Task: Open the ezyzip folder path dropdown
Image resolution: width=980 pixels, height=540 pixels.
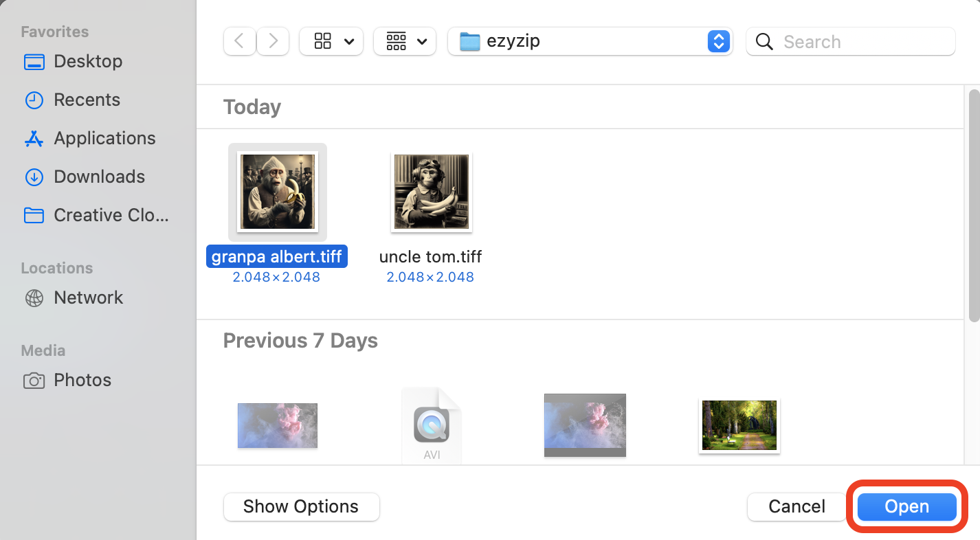Action: (x=718, y=41)
